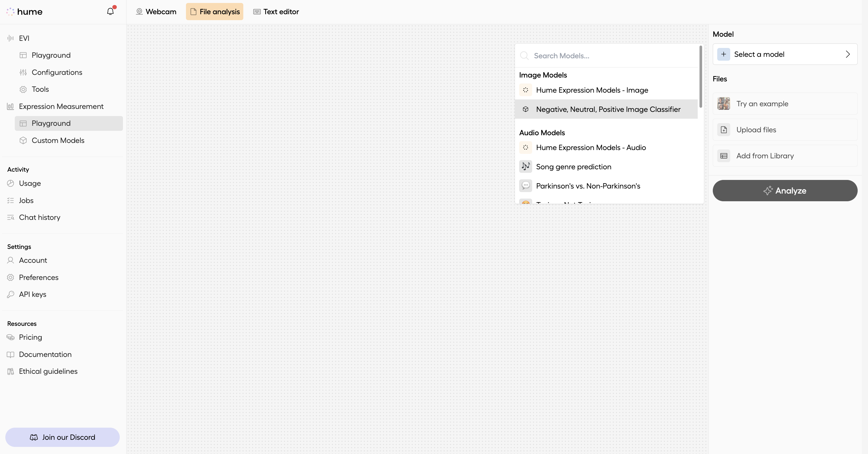
Task: Open the notification bell icon
Action: click(x=110, y=11)
